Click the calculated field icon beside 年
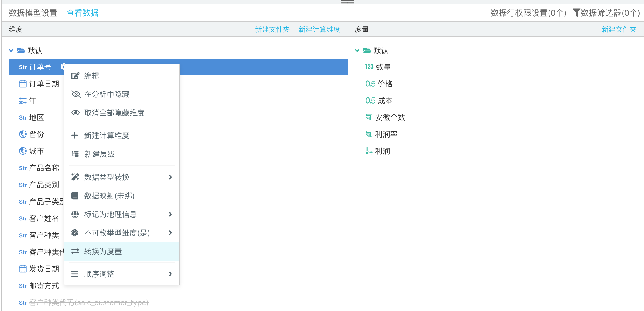 [x=23, y=101]
